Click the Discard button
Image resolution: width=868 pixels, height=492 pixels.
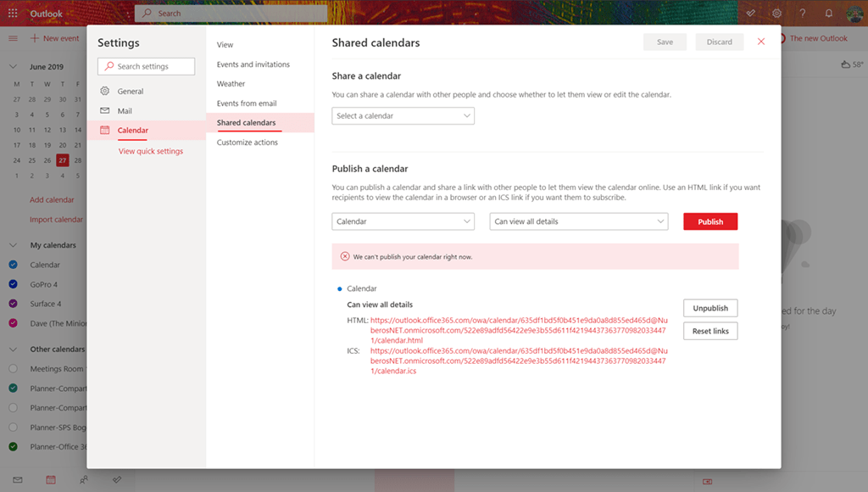coord(719,42)
